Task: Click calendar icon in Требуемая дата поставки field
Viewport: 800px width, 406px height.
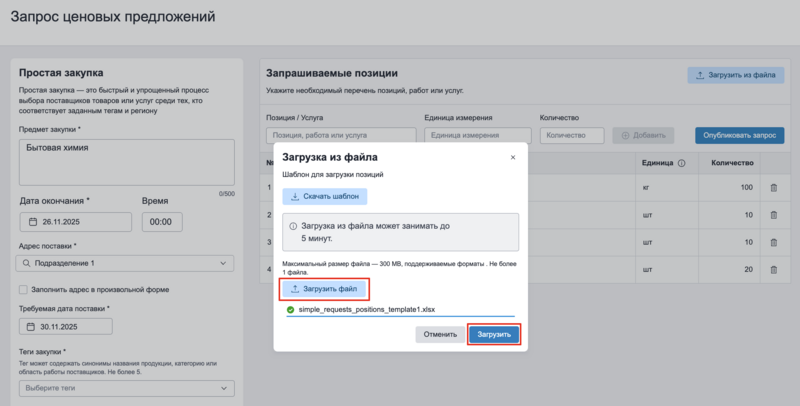Action: (x=31, y=327)
